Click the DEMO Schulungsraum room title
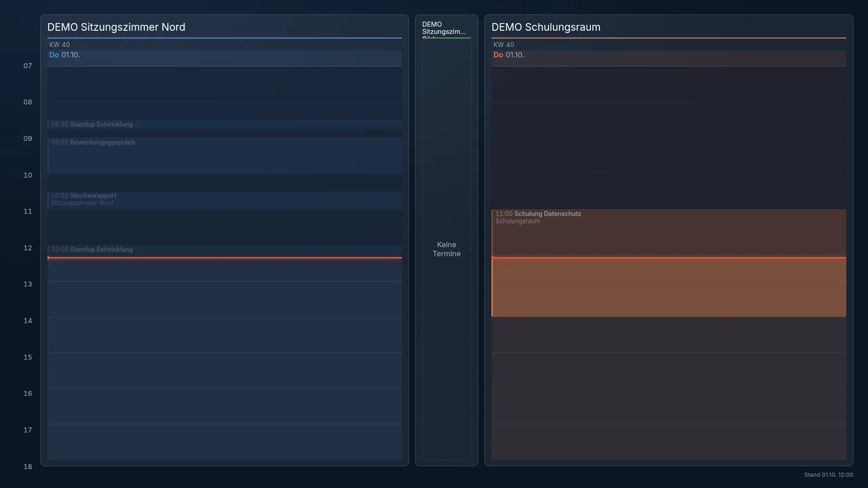This screenshot has height=488, width=868. click(x=546, y=27)
